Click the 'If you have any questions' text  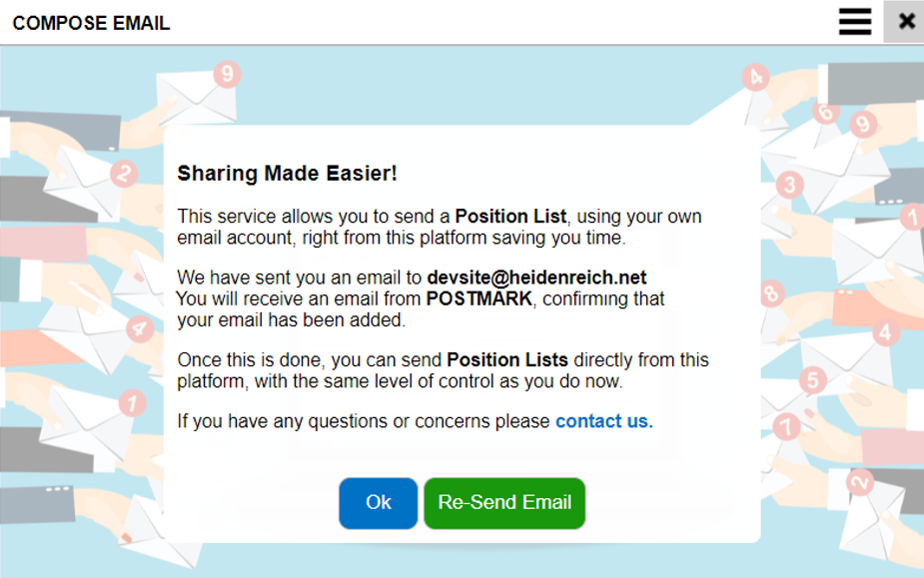point(365,421)
